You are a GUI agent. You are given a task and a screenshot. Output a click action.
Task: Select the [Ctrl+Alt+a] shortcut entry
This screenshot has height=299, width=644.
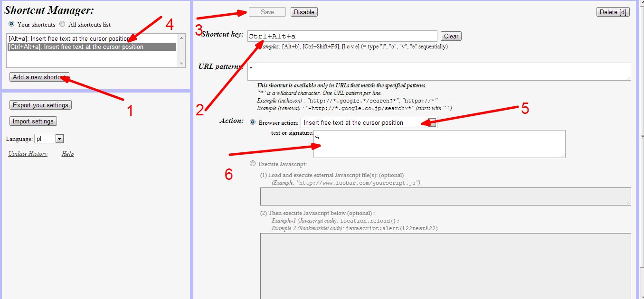coord(76,47)
